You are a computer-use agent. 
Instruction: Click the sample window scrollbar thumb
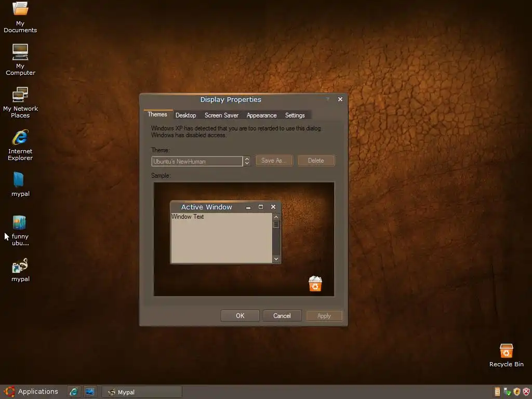[276, 224]
